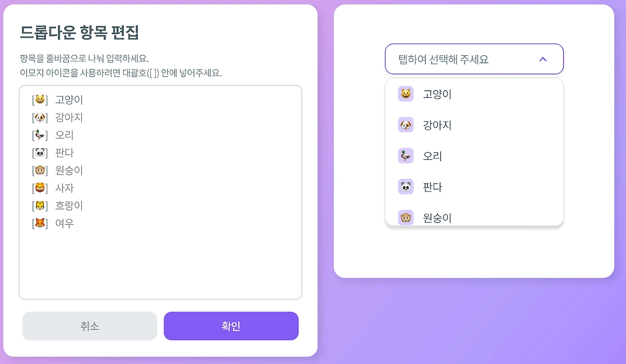Choose '오리' in the dropdown options

point(432,156)
